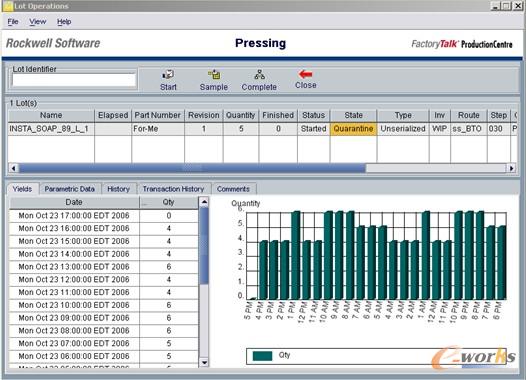Viewport: 526px width, 380px height.
Task: Open the Transaction History tab
Action: [173, 189]
